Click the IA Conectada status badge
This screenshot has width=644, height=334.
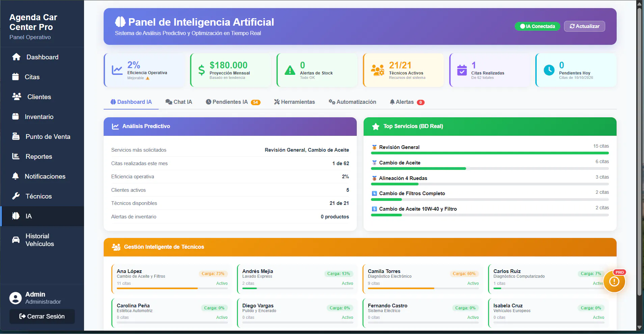point(537,26)
